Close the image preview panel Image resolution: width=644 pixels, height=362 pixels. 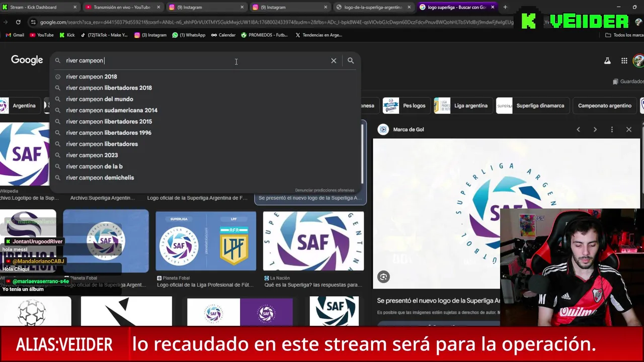[629, 130]
